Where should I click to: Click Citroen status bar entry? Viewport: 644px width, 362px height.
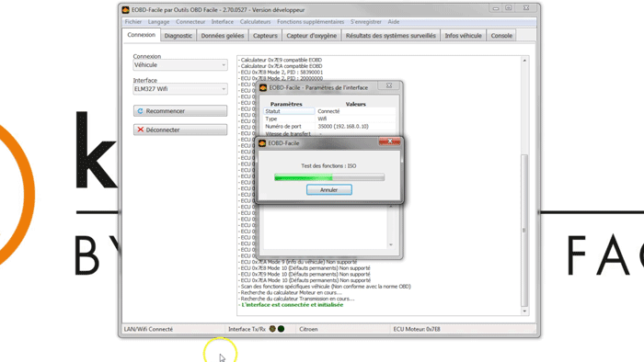click(x=308, y=329)
